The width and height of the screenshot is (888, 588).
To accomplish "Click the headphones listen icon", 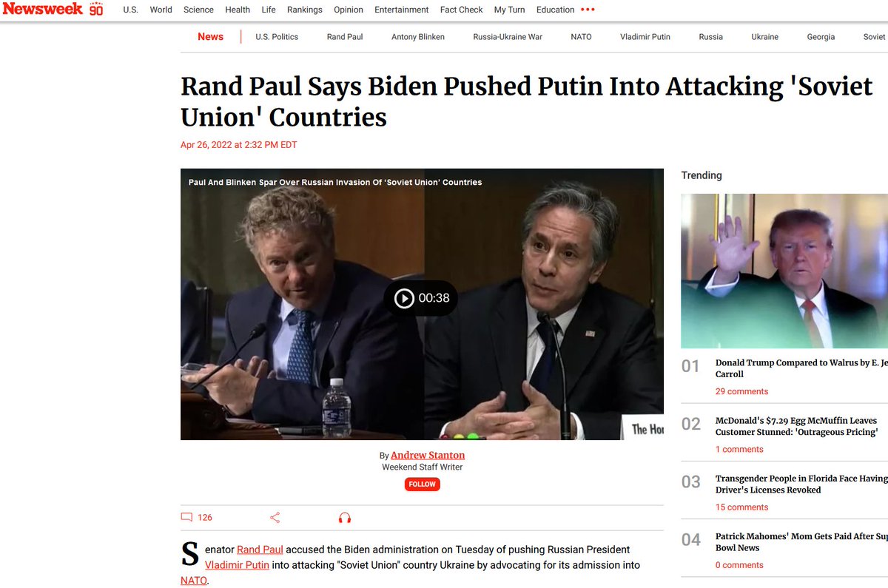I will (x=344, y=518).
